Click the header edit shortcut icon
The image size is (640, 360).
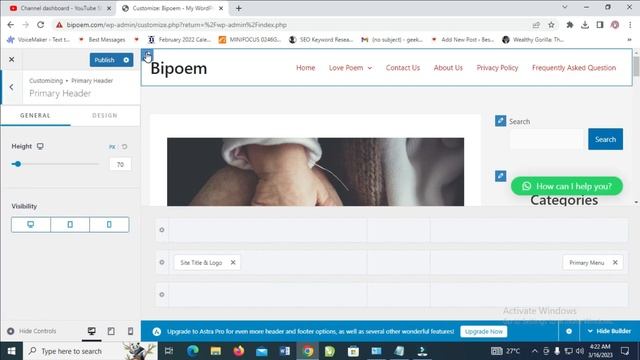[x=147, y=55]
